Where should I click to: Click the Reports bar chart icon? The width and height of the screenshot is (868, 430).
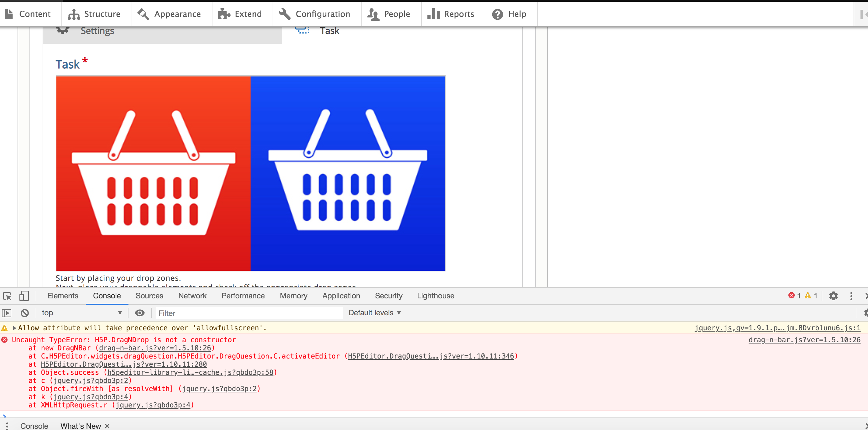point(434,14)
